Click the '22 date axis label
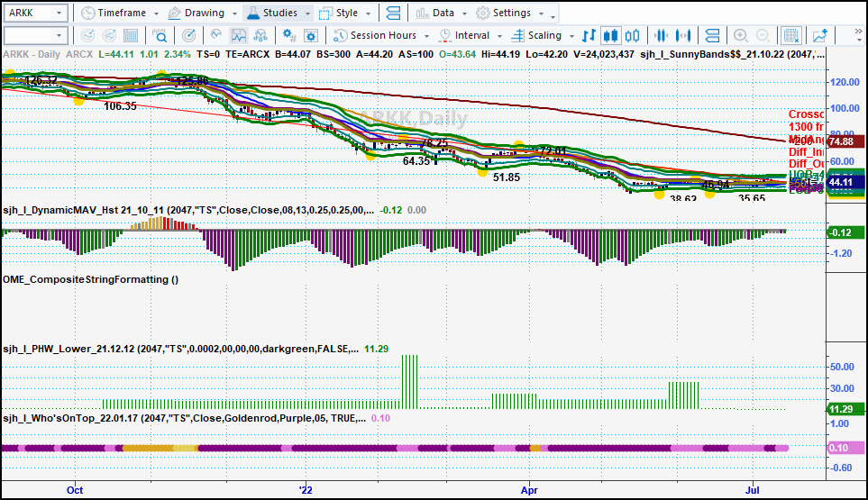 point(305,490)
